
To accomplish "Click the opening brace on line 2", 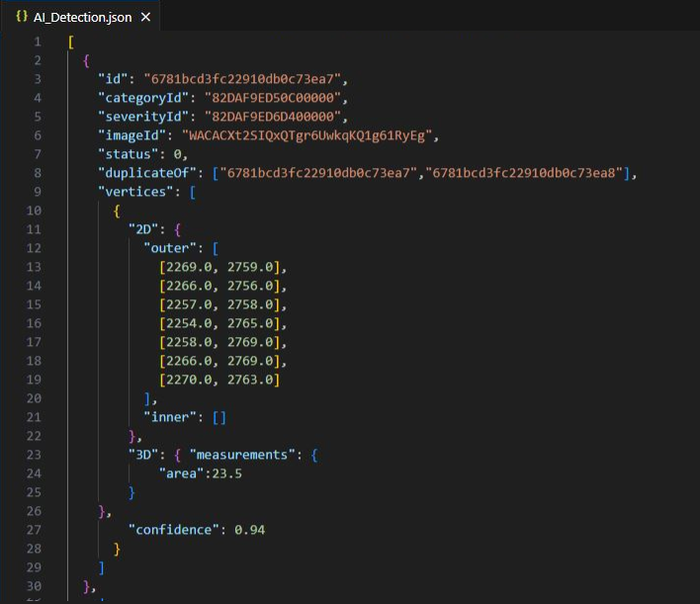I will 86,60.
